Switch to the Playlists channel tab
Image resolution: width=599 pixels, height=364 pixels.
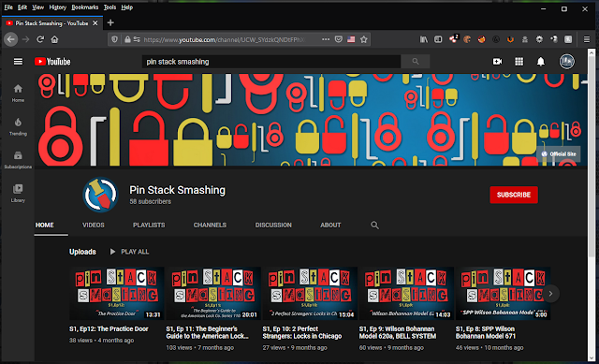pos(149,225)
